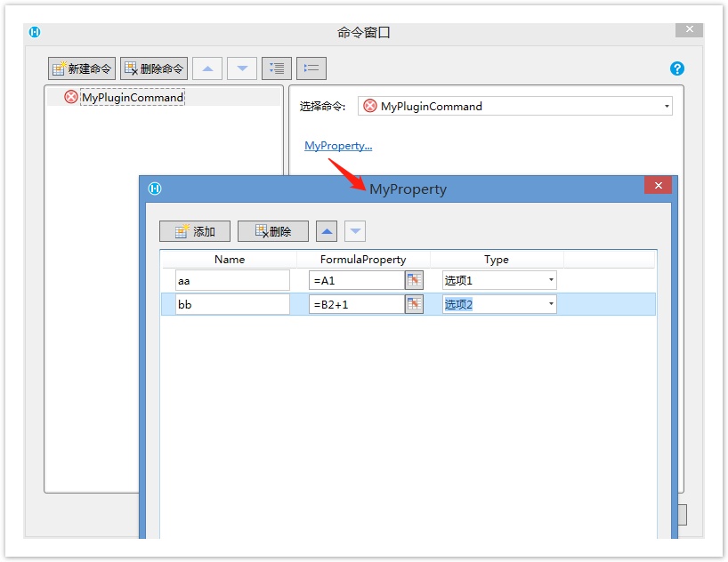Viewport: 728px width, 562px height.
Task: Move property row down in MyProperty dialog
Action: click(x=356, y=231)
